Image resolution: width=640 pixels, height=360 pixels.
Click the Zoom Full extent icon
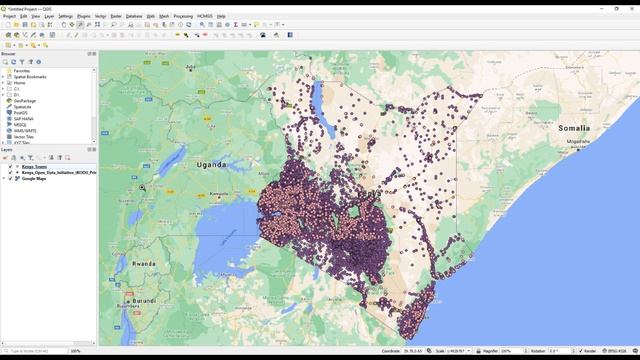pyautogui.click(x=97, y=25)
